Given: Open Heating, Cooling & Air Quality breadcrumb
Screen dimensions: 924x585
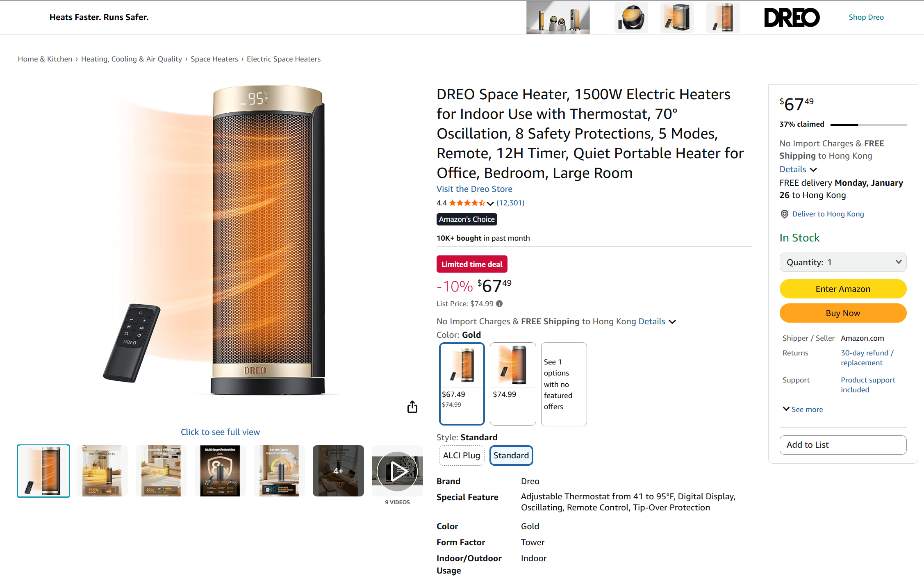Looking at the screenshot, I should [131, 59].
